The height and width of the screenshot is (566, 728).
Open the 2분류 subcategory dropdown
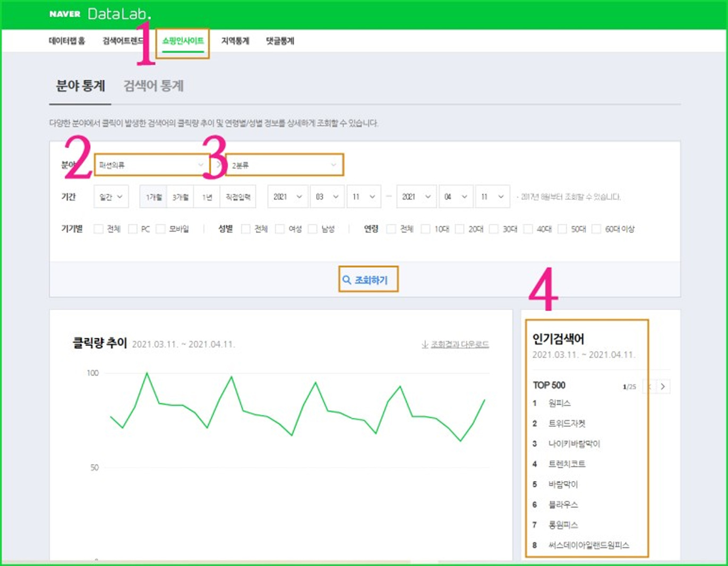point(285,165)
